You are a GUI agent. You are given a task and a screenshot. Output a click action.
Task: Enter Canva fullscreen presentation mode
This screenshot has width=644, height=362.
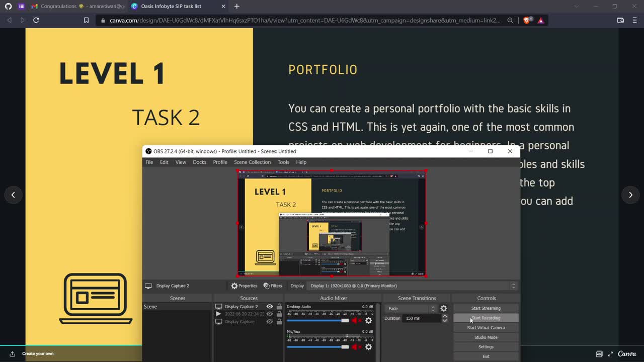click(610, 354)
